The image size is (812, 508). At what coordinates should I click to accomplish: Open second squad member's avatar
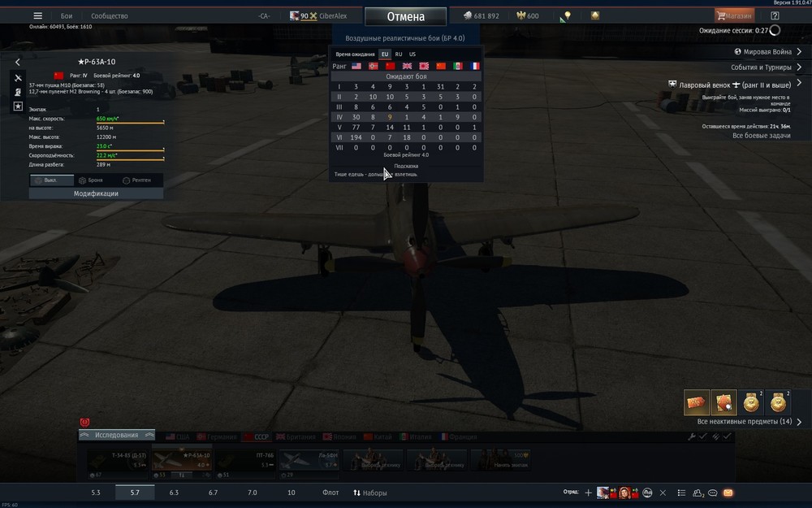tap(624, 493)
